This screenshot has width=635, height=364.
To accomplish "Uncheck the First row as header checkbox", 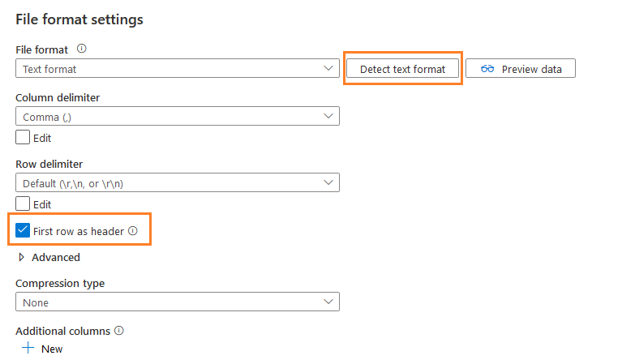I will 23,231.
